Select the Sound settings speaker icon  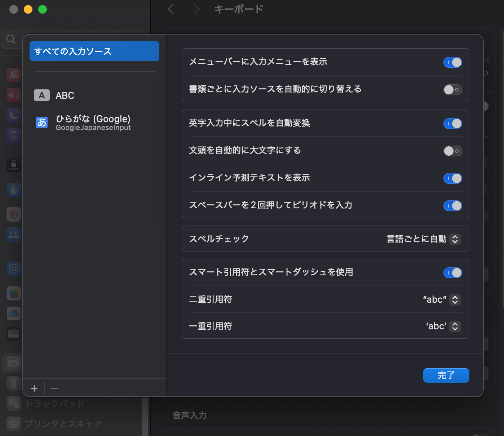(x=13, y=95)
